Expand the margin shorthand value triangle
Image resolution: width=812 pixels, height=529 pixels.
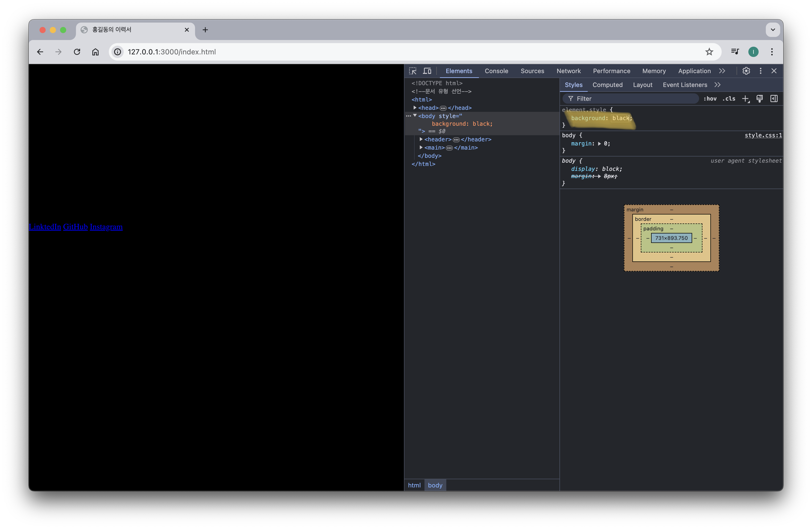(x=600, y=144)
